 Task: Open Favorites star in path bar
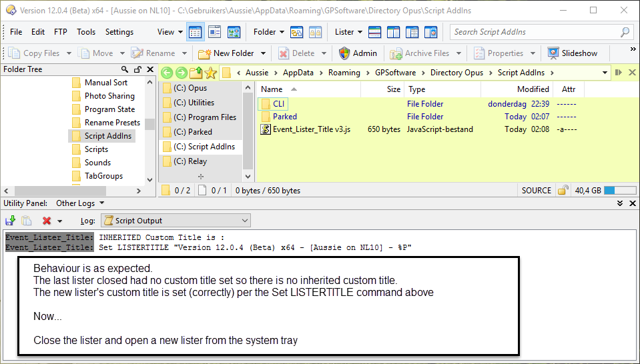coord(211,73)
